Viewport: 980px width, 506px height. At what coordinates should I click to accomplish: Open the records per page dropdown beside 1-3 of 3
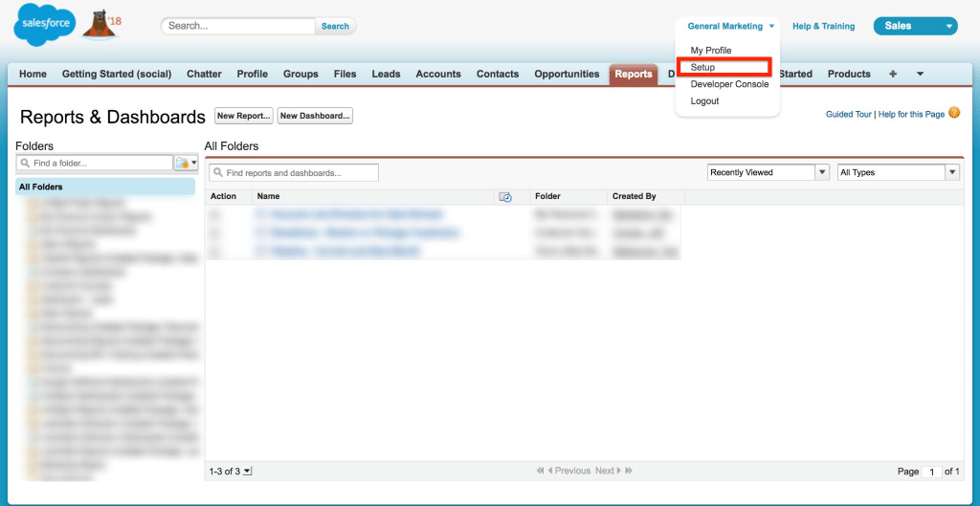[247, 471]
